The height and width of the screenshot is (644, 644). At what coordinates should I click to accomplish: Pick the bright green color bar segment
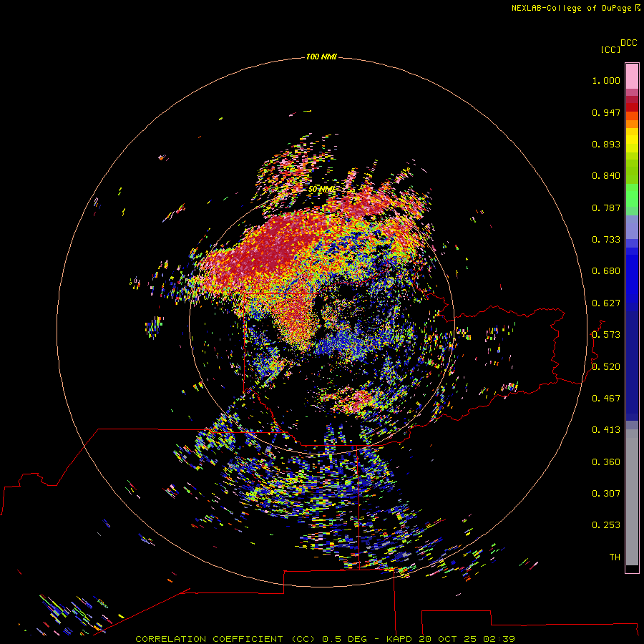[x=632, y=195]
